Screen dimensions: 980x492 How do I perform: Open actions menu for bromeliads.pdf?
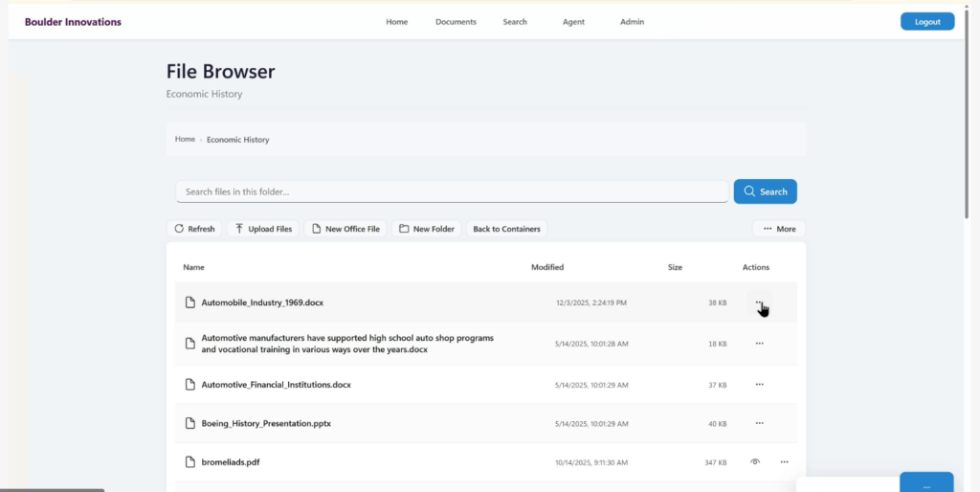pyautogui.click(x=784, y=462)
